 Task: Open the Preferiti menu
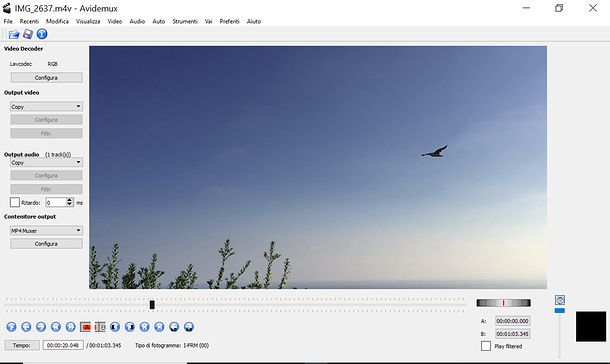click(x=230, y=21)
